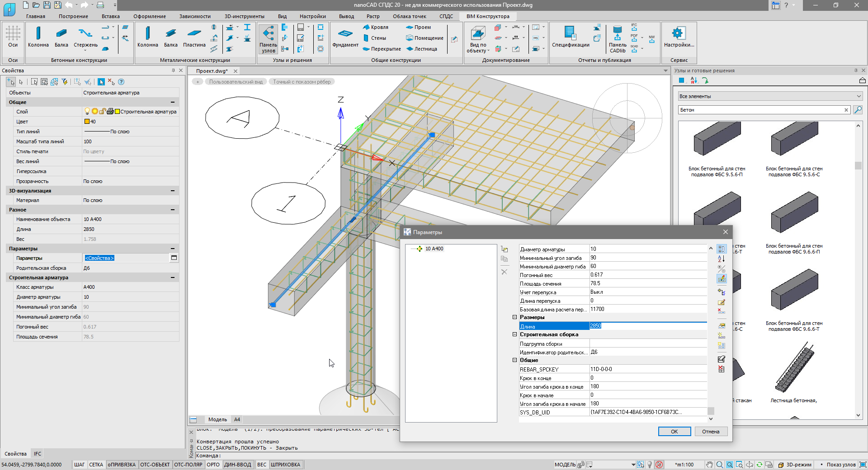Open Все элементы dropdown
Screen dimensions: 868x470
[x=770, y=96]
